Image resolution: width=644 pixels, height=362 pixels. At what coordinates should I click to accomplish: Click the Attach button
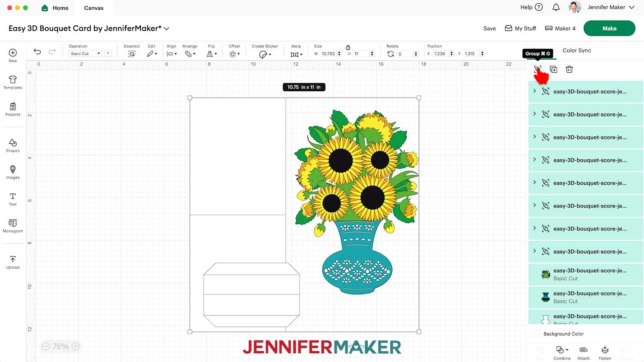tap(583, 353)
